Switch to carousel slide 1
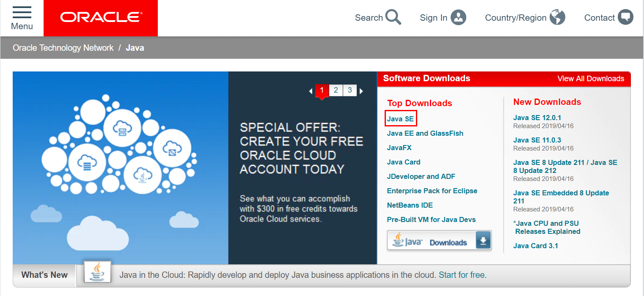 click(x=322, y=90)
